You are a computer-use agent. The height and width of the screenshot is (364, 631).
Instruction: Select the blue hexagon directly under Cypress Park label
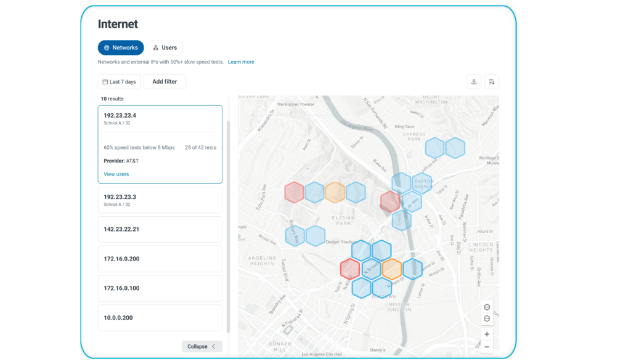tap(434, 148)
